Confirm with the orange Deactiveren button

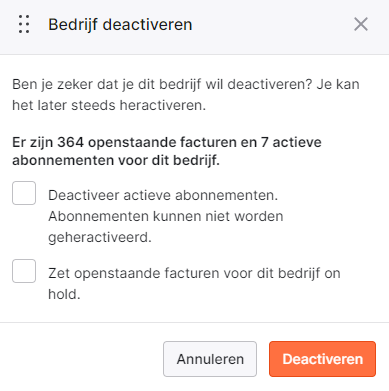click(322, 359)
